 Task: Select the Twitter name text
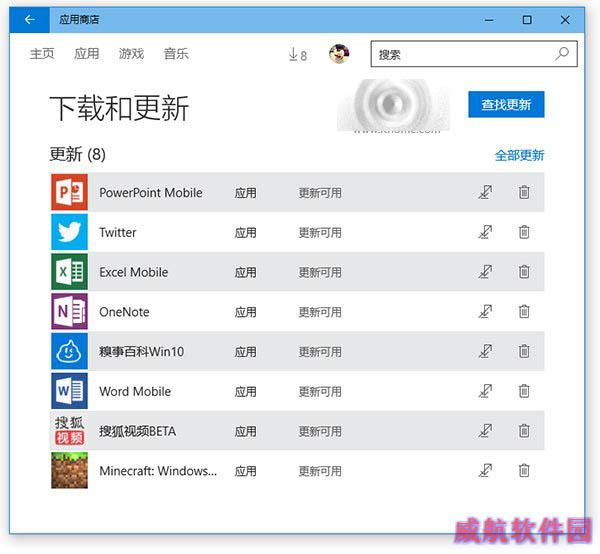117,232
